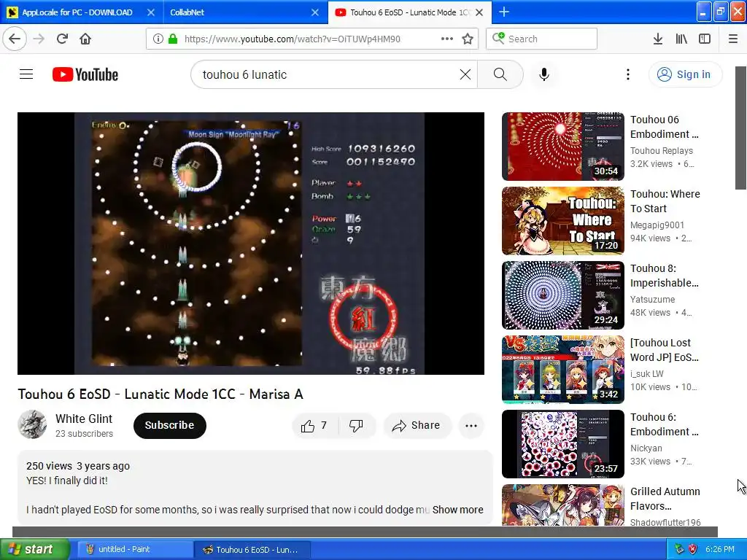Open Touhou Lost Word JP video thumbnail
The height and width of the screenshot is (560, 747).
(x=562, y=370)
